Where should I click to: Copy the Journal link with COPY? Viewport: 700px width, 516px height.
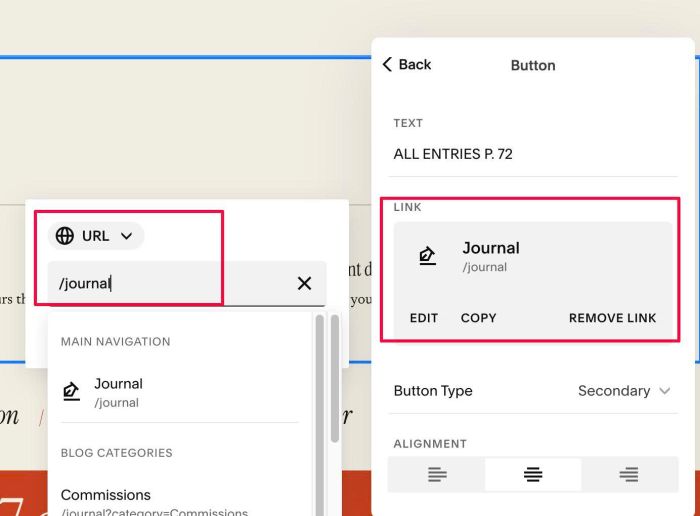479,318
